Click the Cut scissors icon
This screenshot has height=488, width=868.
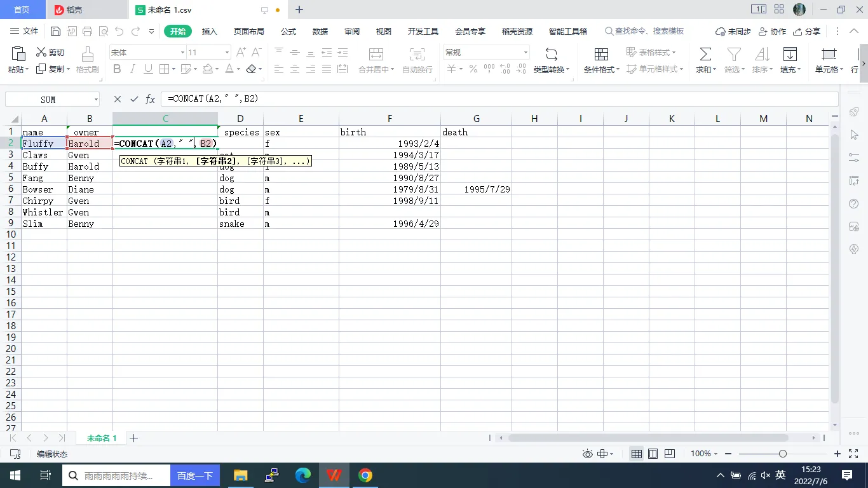tap(42, 52)
